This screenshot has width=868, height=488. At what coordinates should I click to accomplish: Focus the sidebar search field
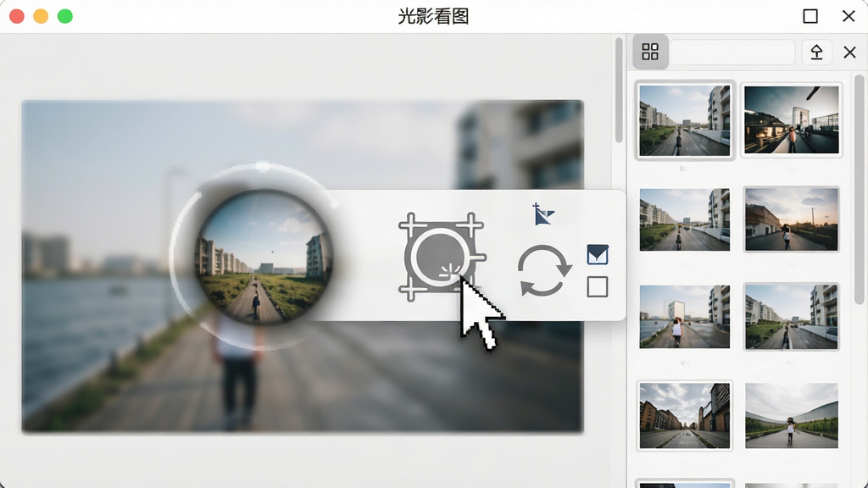(733, 52)
